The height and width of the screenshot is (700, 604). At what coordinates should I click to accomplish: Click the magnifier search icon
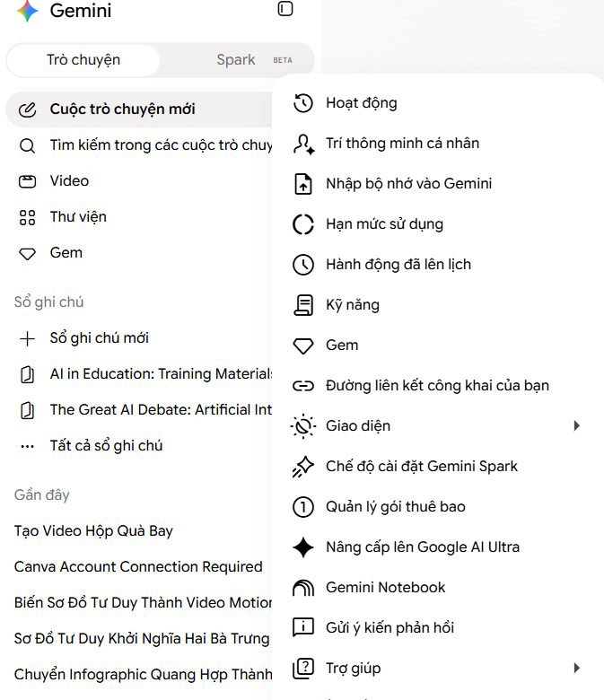27,145
